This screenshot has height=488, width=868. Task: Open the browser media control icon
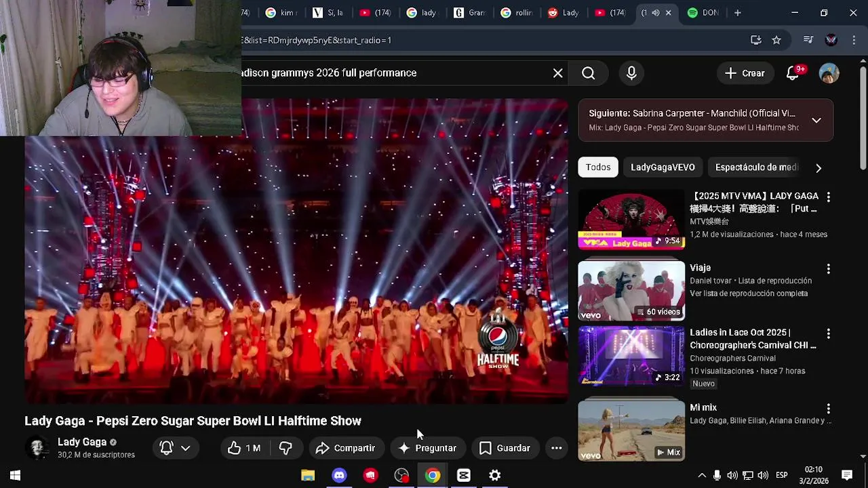[x=808, y=40]
